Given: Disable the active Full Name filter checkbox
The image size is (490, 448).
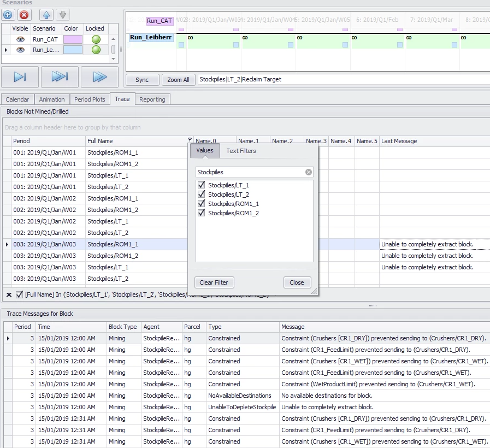Looking at the screenshot, I should point(20,294).
